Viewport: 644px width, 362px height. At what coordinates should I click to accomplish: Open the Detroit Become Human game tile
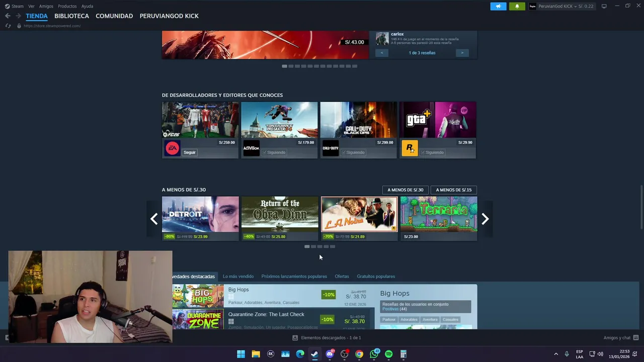point(200,218)
